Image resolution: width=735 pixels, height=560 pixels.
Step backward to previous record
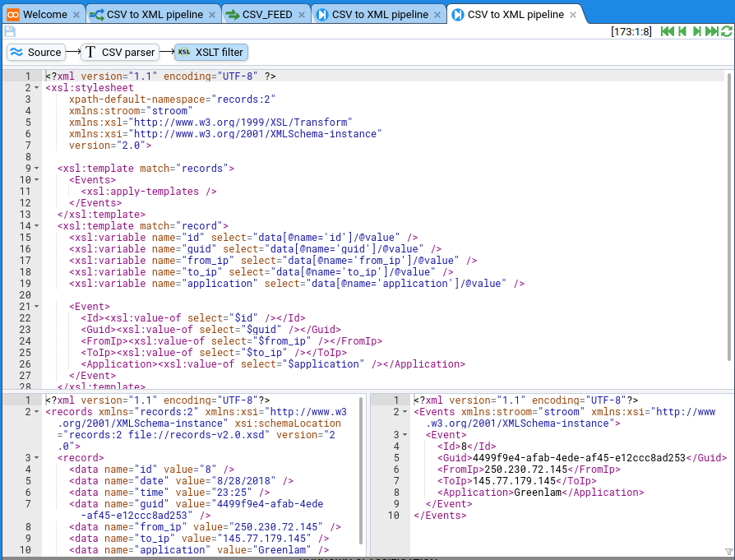click(x=681, y=31)
